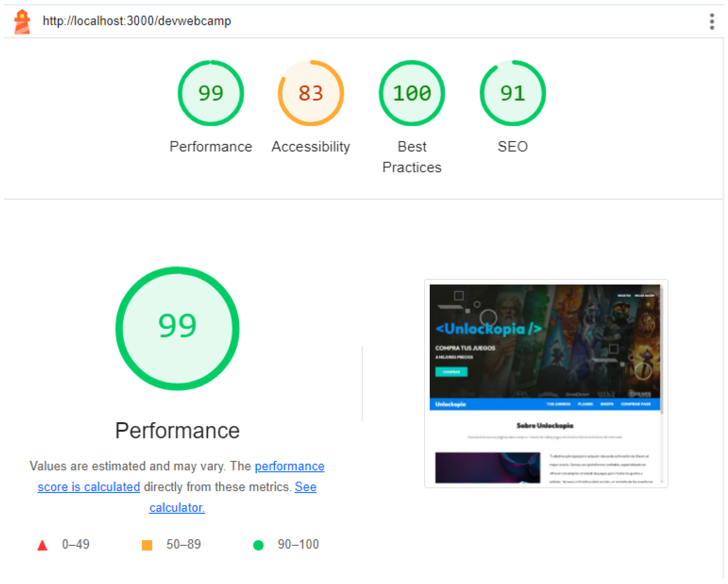Click the Accessibility category label
This screenshot has height=584, width=728.
pyautogui.click(x=310, y=147)
